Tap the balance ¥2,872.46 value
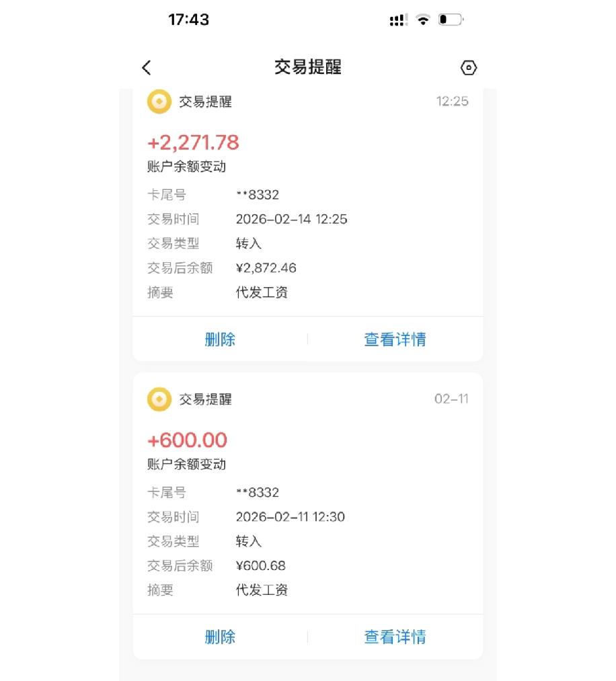The width and height of the screenshot is (616, 681). pyautogui.click(x=266, y=268)
